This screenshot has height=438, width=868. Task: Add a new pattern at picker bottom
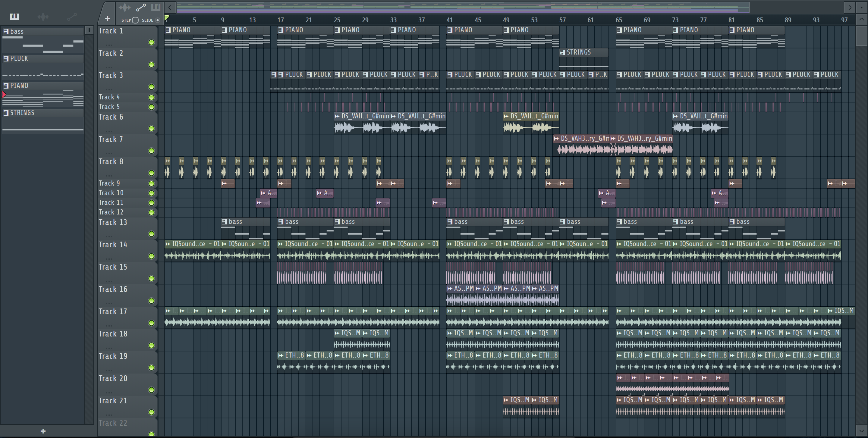pyautogui.click(x=43, y=431)
